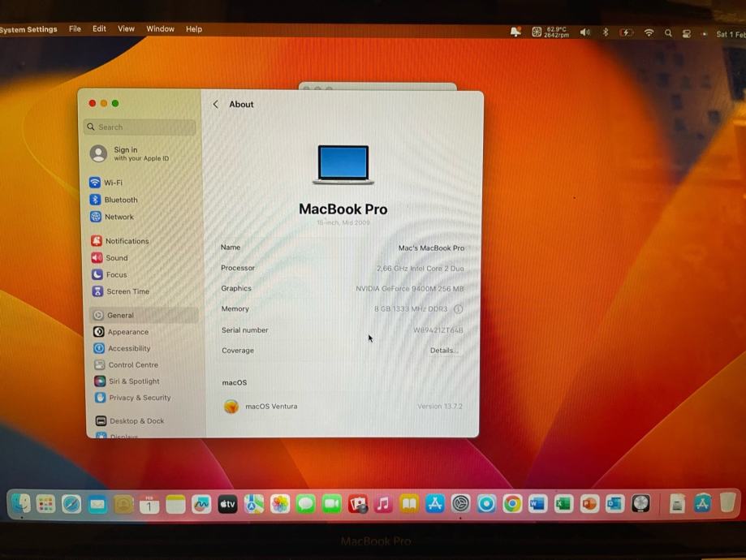Select Control Centre in the sidebar
Viewport: 746px width, 560px height.
[127, 365]
